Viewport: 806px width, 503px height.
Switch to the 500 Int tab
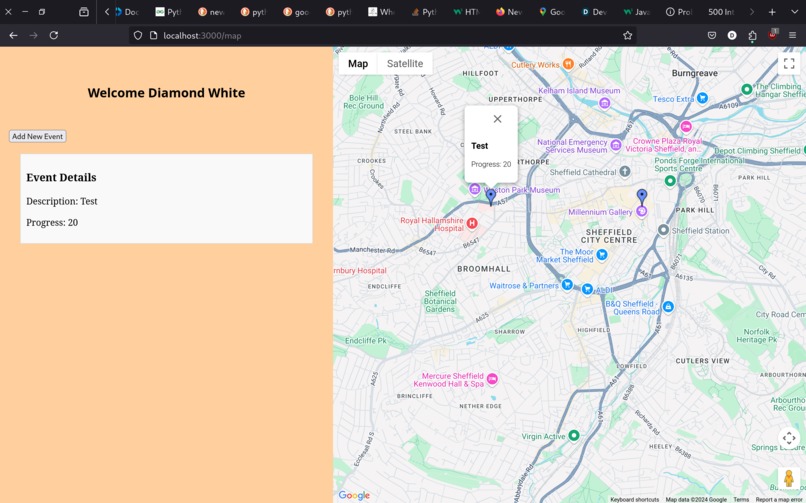pyautogui.click(x=721, y=12)
